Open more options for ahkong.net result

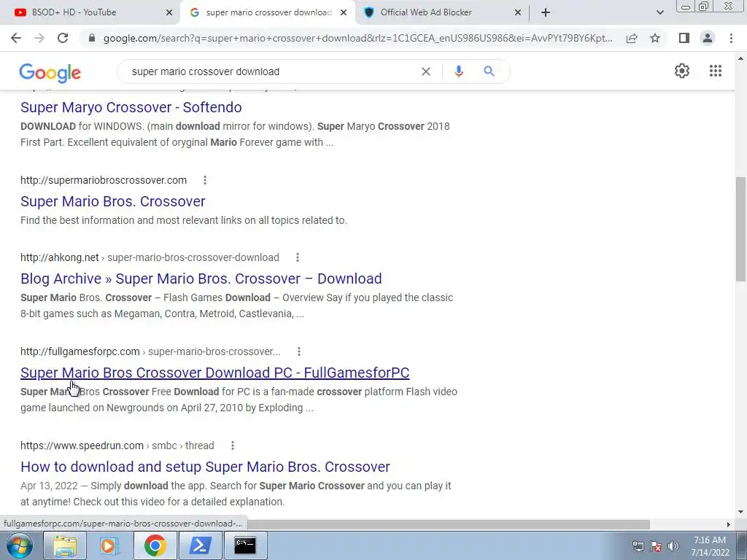click(x=298, y=257)
